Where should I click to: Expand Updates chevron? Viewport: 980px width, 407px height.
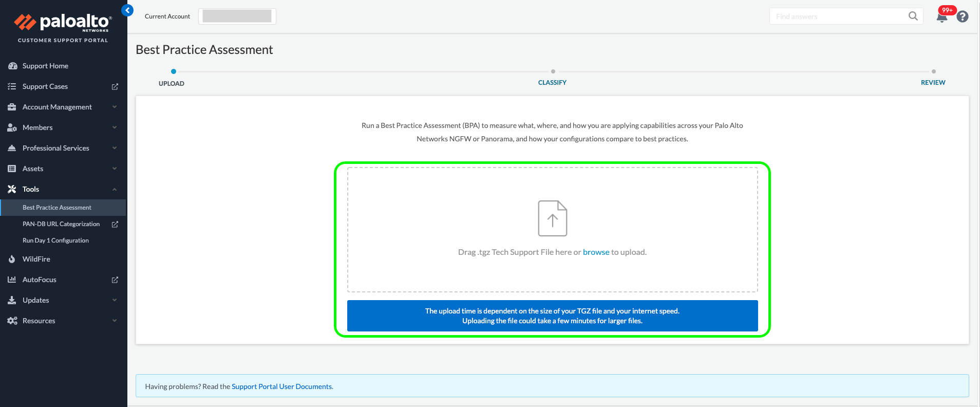pos(115,300)
